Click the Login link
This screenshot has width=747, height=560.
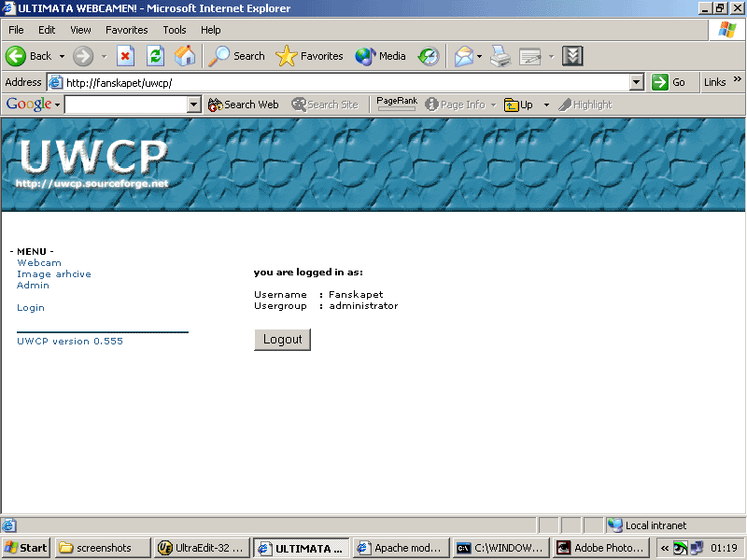pos(31,308)
